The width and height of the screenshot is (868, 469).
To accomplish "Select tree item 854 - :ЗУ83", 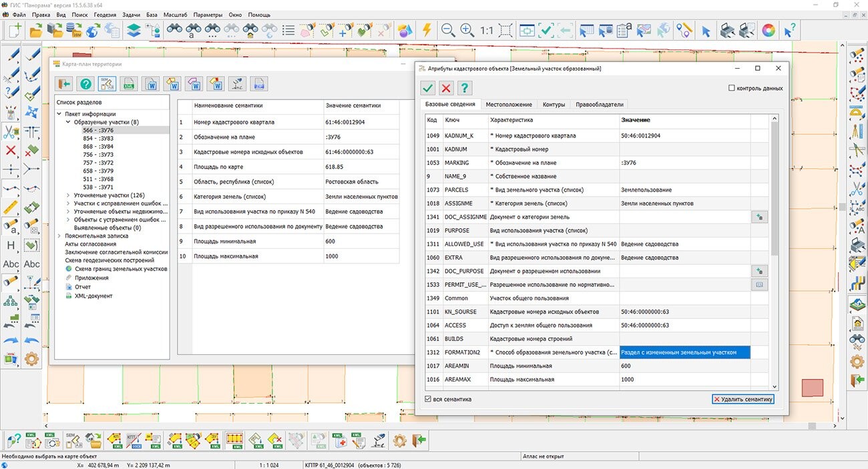I will point(98,139).
